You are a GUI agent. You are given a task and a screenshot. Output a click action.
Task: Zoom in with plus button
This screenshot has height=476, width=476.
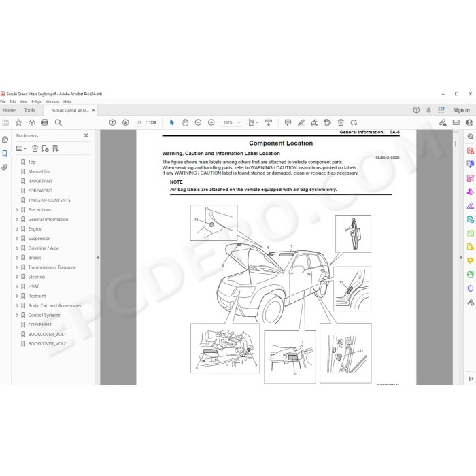coord(211,122)
